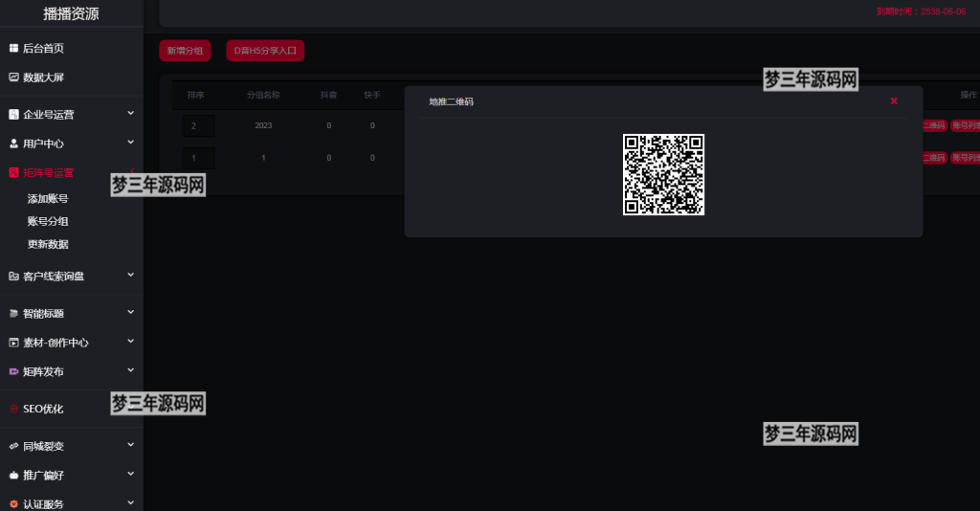Screen dimensions: 980x511
Task: Expand the 客户线索询盘 chevron
Action: click(130, 275)
